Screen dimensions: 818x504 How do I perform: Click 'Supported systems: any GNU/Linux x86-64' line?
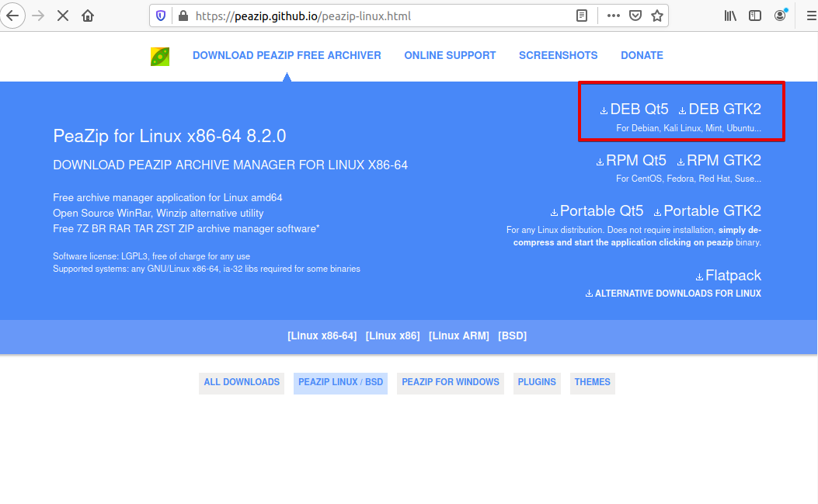[x=207, y=269]
